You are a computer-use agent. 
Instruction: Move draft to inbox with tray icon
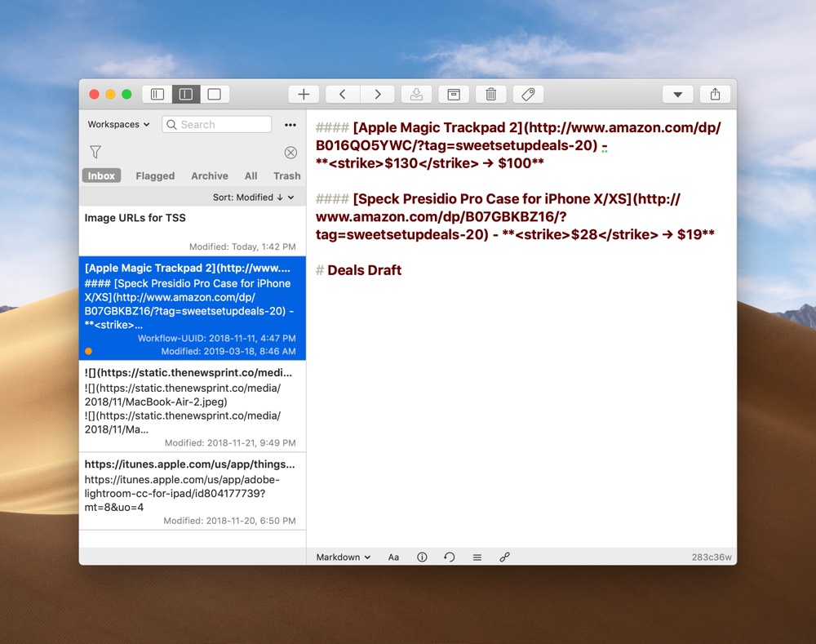416,94
